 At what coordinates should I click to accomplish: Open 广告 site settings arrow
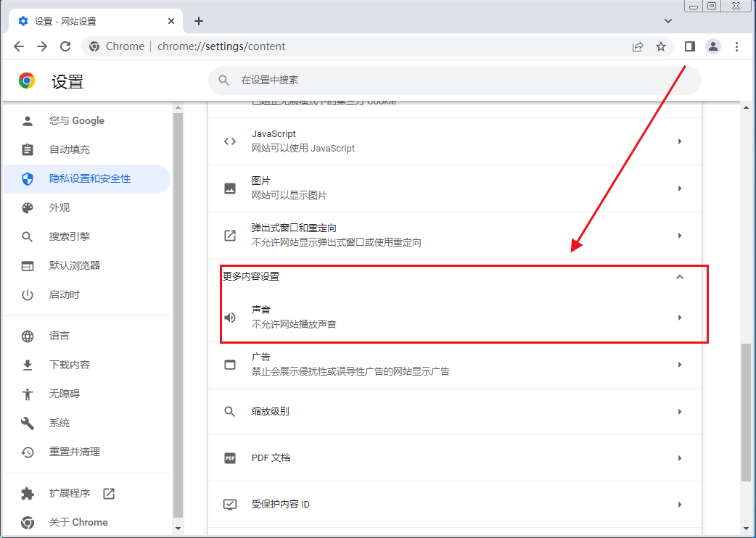(680, 365)
